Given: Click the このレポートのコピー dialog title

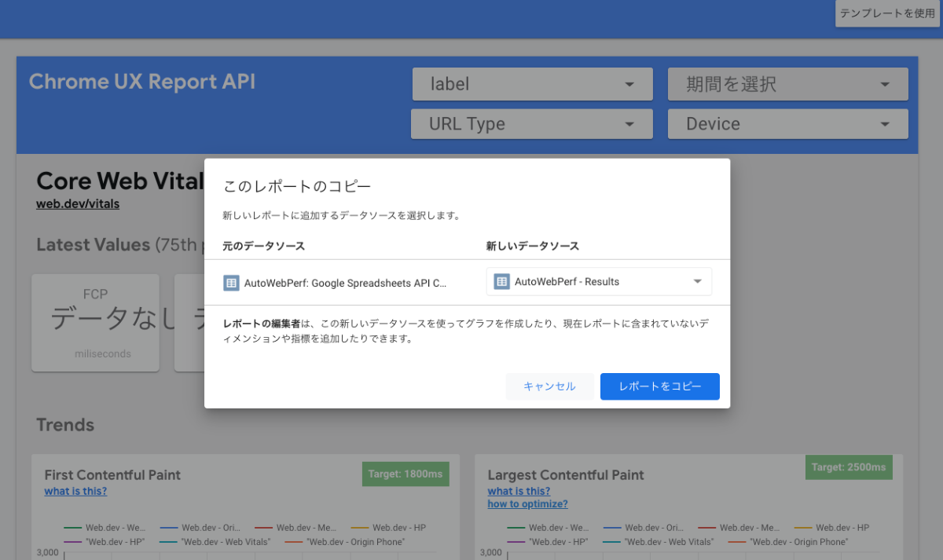Looking at the screenshot, I should (297, 187).
